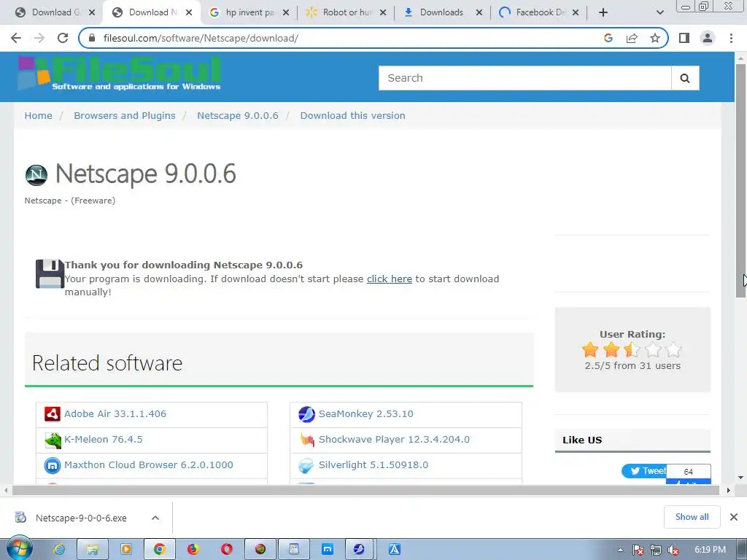Image resolution: width=747 pixels, height=560 pixels.
Task: Open the Chrome profile avatar
Action: coord(708,38)
